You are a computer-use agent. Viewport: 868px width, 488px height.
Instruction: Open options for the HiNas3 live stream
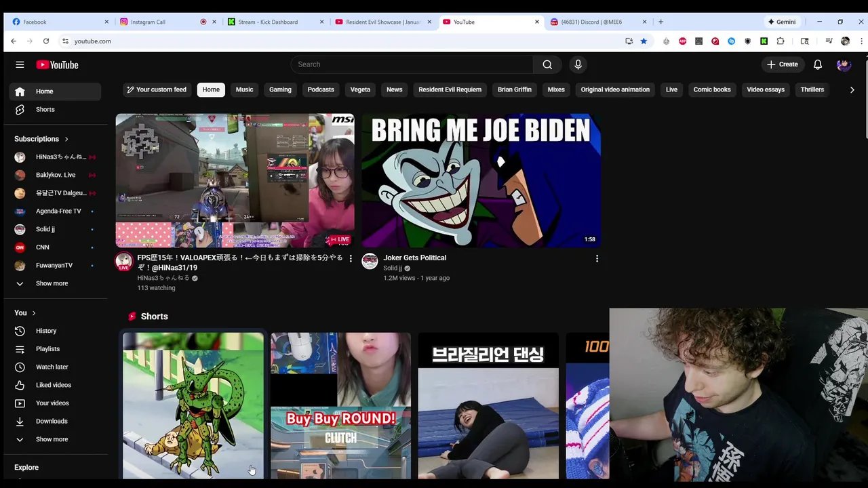[x=351, y=258]
